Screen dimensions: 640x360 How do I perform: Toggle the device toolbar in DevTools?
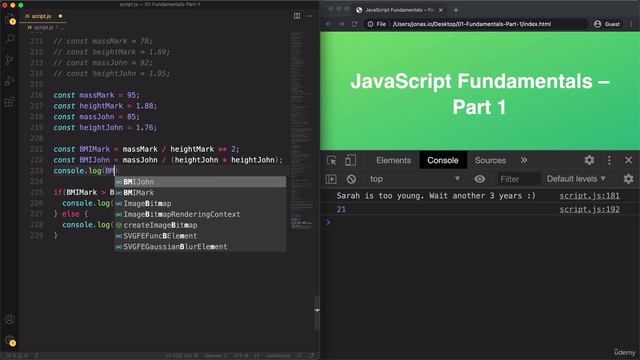[350, 160]
